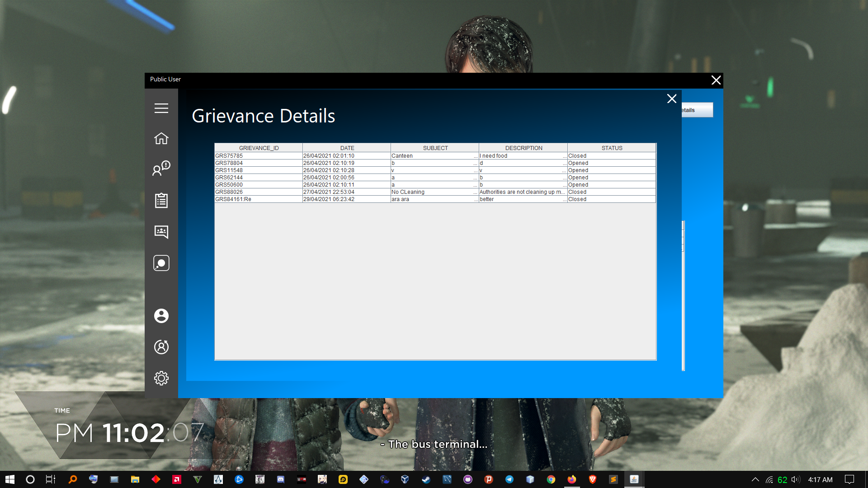The image size is (868, 488).
Task: Click the DATE column header
Action: [347, 148]
